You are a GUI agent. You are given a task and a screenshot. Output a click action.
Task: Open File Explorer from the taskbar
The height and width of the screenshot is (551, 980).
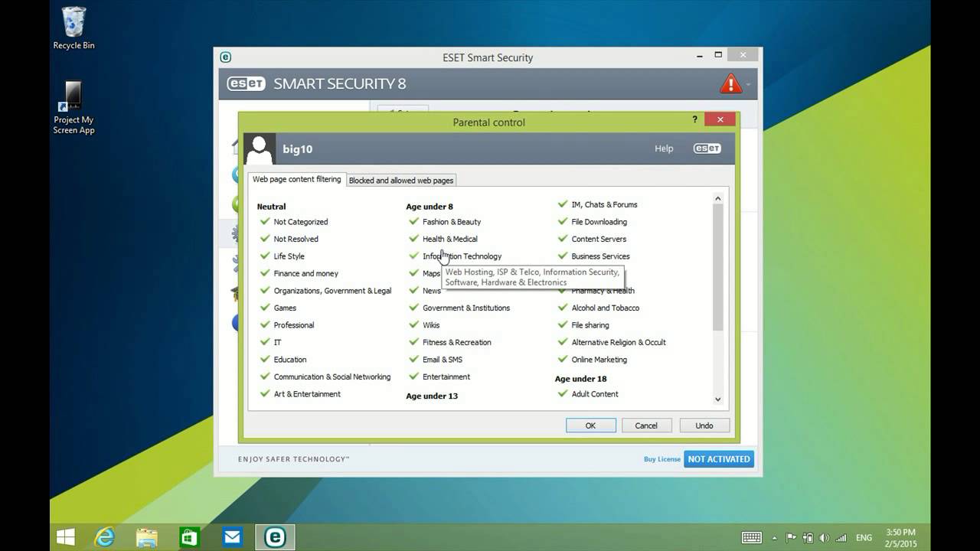tap(147, 537)
